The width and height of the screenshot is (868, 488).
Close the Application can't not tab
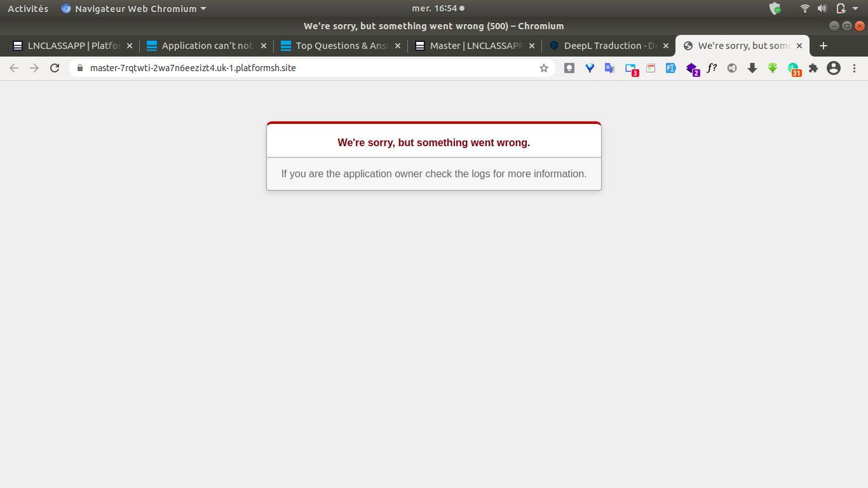click(x=264, y=46)
